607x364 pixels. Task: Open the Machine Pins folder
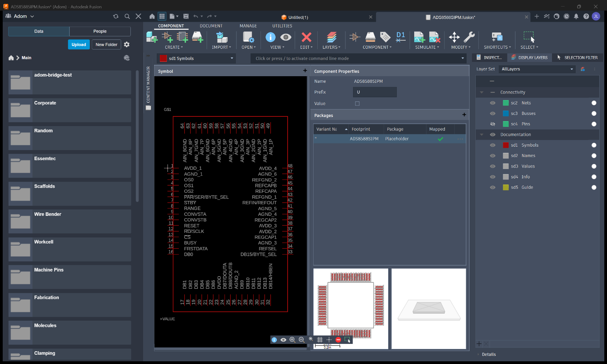pos(70,277)
